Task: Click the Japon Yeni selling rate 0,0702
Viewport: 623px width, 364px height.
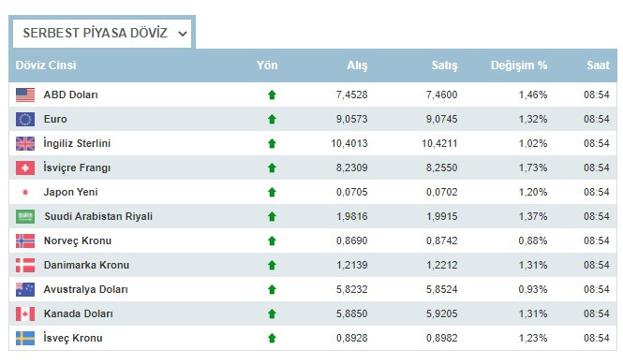Action: (x=442, y=192)
